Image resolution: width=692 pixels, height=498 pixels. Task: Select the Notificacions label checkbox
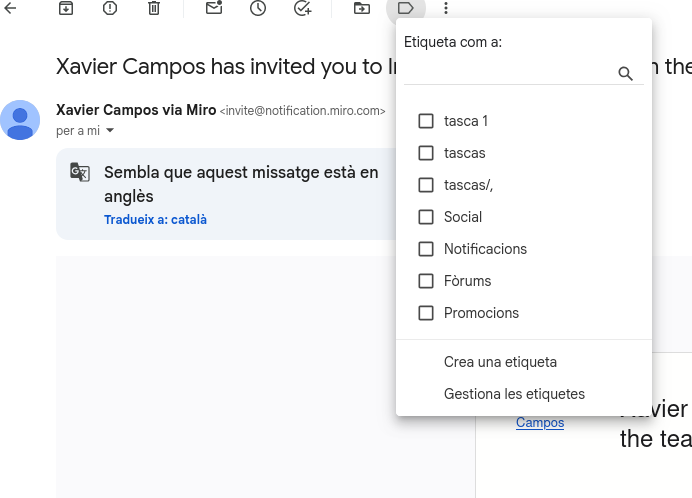click(426, 249)
